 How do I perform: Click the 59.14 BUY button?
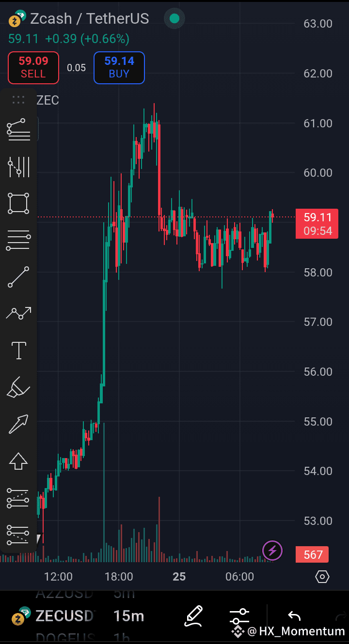pos(119,68)
